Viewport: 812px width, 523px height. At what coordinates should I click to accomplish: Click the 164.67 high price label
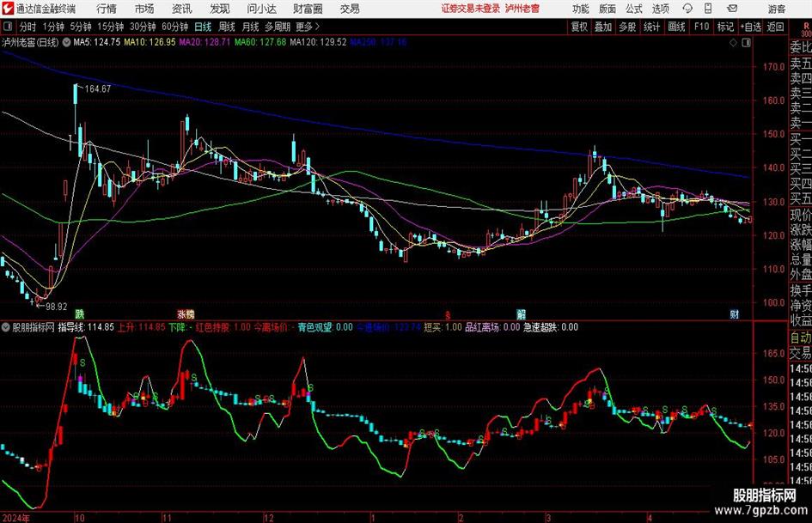[97, 89]
